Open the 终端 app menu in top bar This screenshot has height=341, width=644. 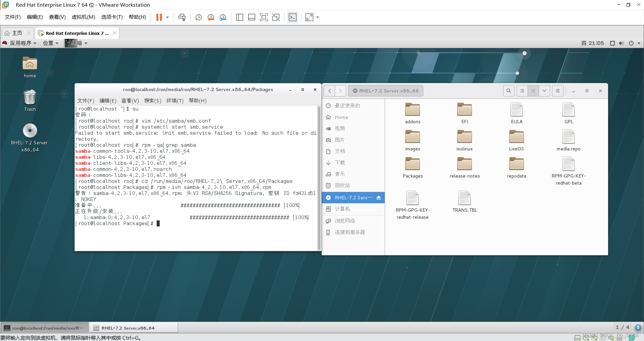[76, 43]
